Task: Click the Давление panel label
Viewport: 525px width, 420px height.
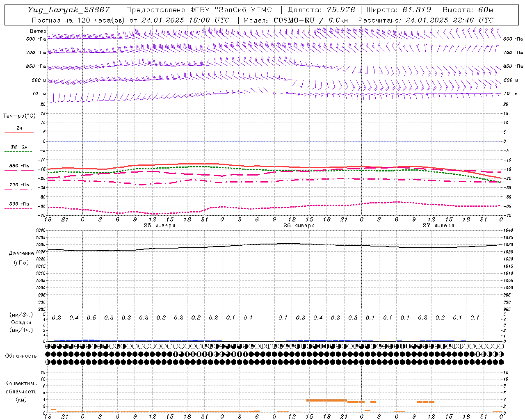Action: click(21, 253)
